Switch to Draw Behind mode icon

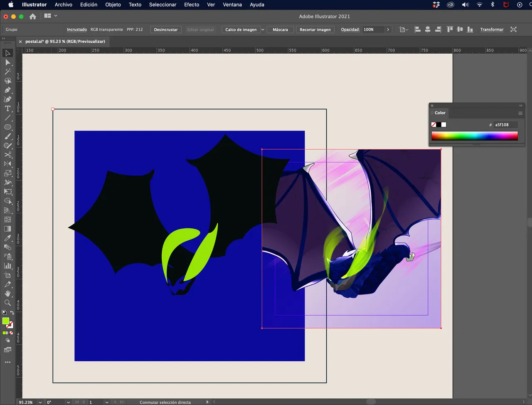tap(7, 340)
